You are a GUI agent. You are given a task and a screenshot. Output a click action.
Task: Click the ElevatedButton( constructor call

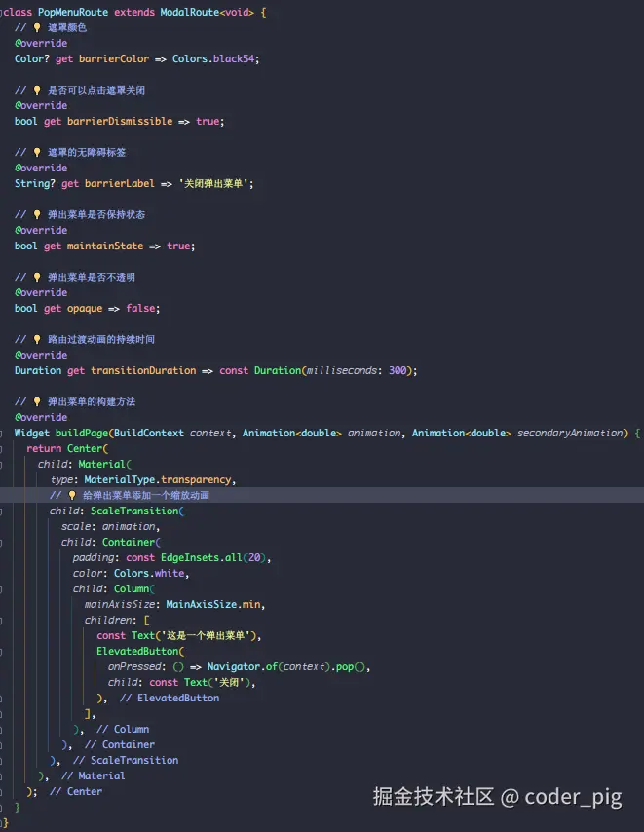point(140,652)
